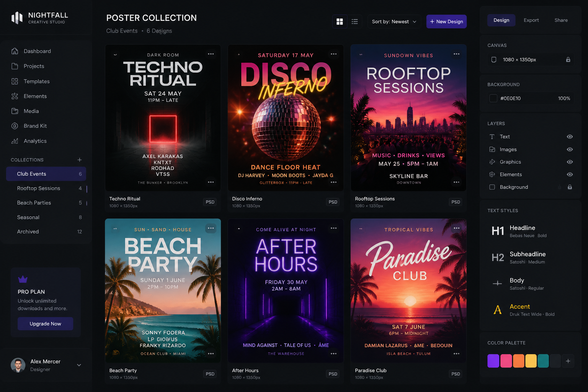Open options menu on Disco Inferno poster
This screenshot has height=392, width=588.
coord(333,54)
